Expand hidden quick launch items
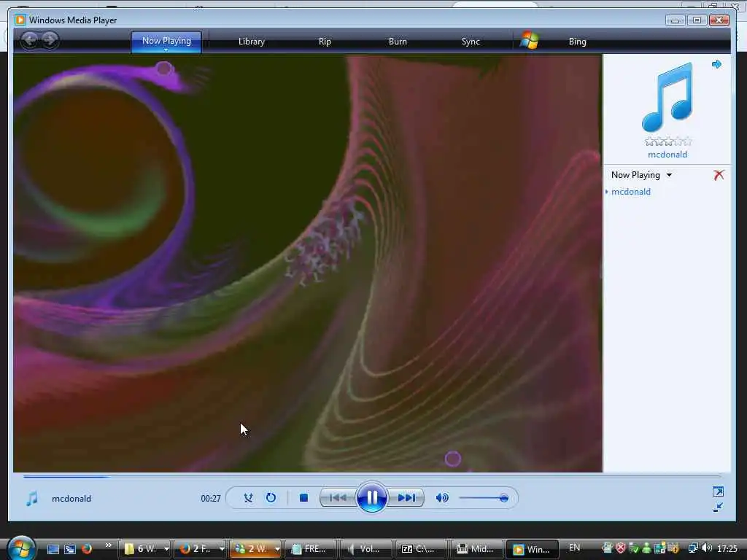 coord(108,545)
